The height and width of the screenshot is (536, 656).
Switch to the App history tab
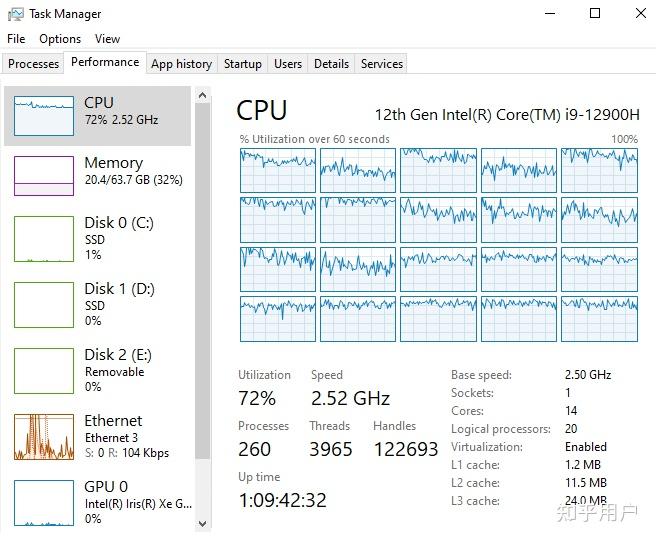tap(181, 64)
